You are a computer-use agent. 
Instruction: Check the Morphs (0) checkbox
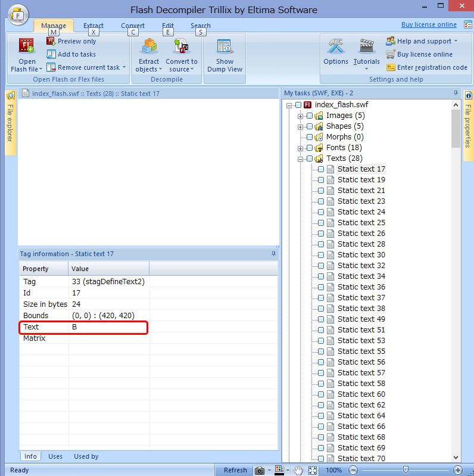[310, 137]
